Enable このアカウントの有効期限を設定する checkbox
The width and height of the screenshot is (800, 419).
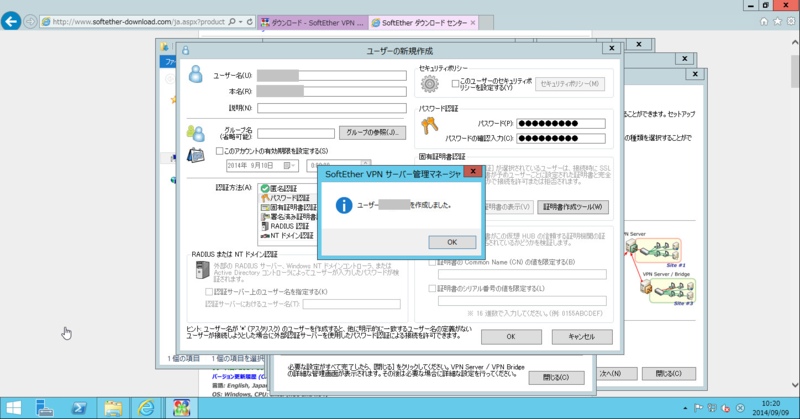click(219, 151)
